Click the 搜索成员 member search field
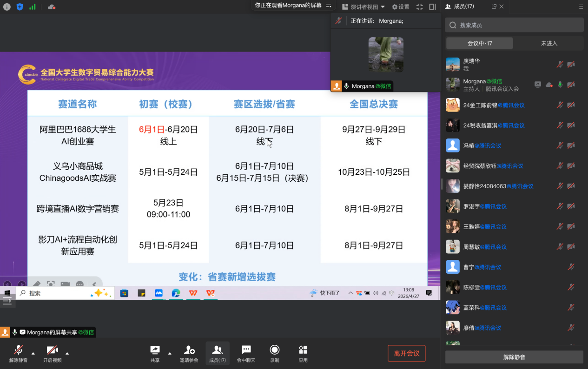This screenshot has height=369, width=588. coord(514,25)
